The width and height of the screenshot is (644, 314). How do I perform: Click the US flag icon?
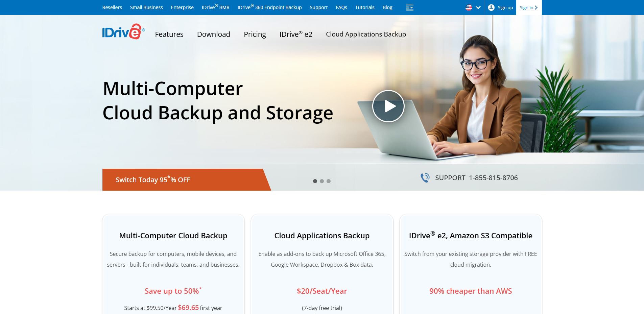point(469,7)
